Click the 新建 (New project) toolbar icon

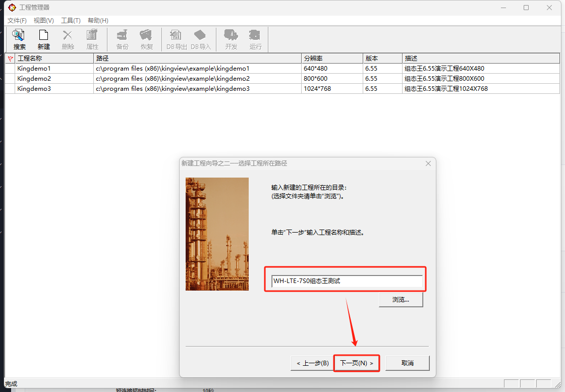[43, 39]
